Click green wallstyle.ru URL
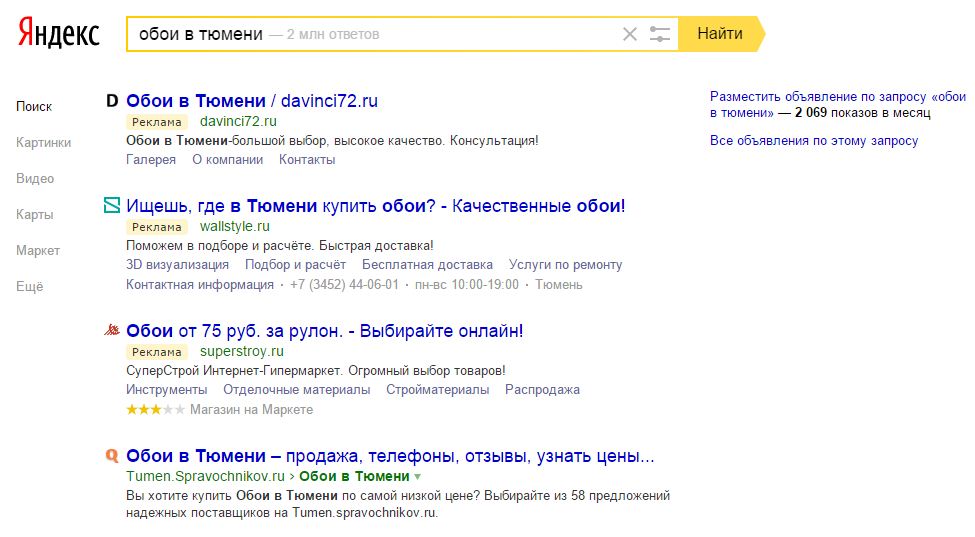 coord(234,226)
